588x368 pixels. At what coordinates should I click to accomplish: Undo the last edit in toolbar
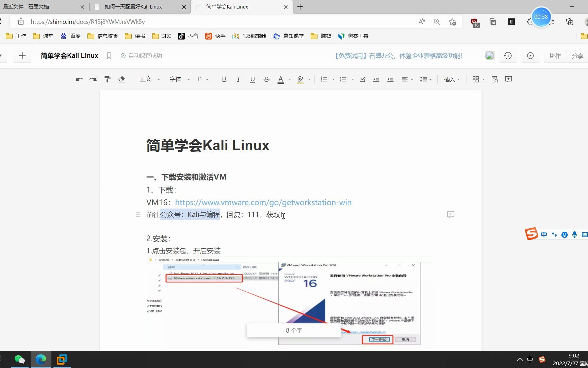79,79
